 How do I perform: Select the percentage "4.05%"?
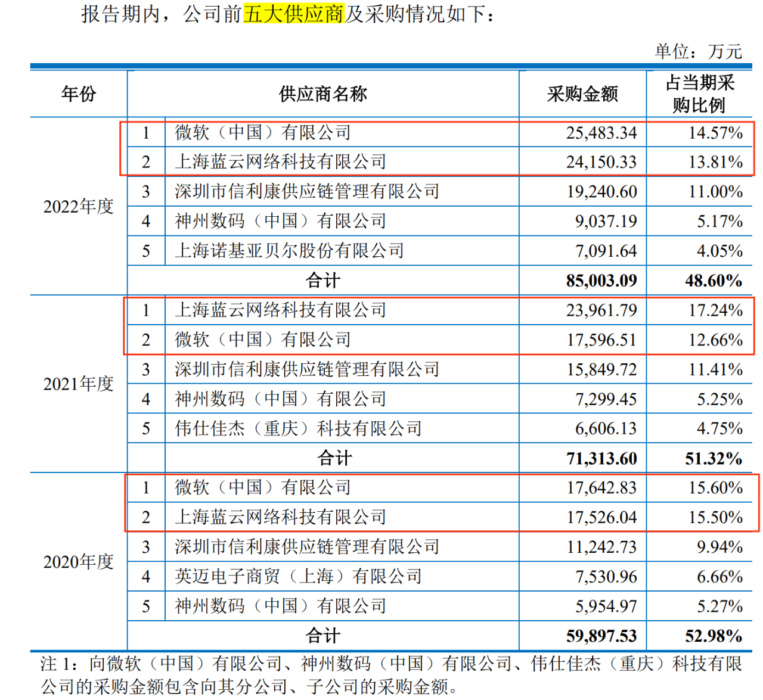pos(720,251)
